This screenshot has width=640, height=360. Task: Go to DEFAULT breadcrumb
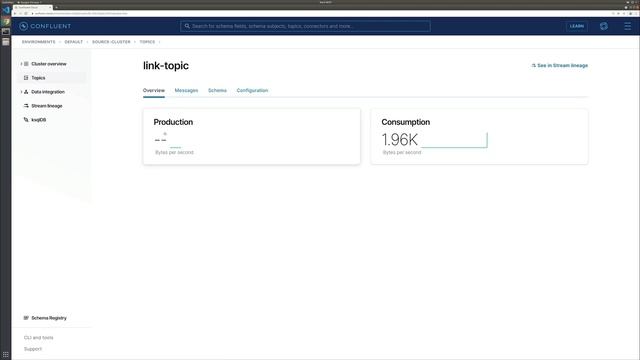pos(73,42)
